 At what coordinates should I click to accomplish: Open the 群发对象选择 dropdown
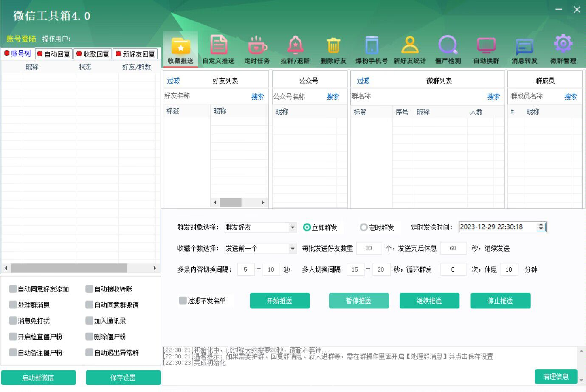(x=292, y=227)
